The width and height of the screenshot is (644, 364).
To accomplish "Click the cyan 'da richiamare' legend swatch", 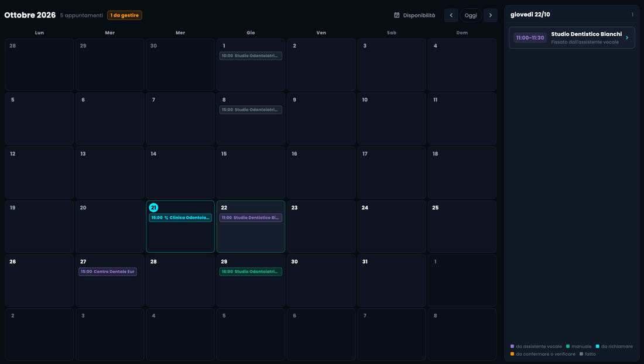I will coord(598,346).
